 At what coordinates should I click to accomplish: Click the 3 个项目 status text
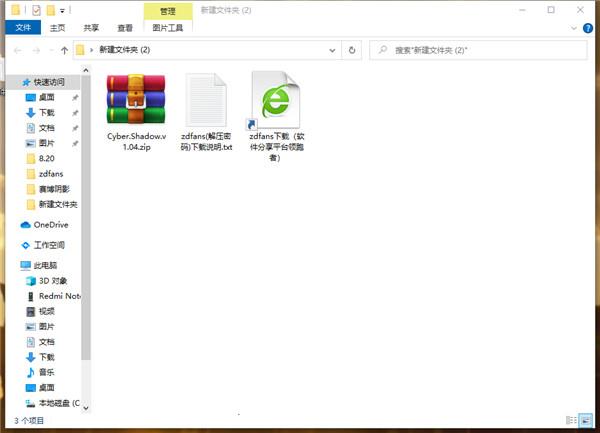click(x=29, y=421)
